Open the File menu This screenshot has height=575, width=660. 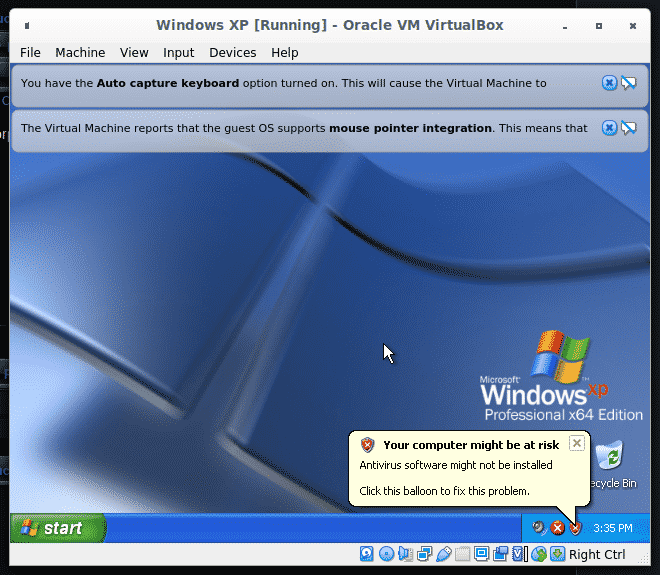[30, 53]
